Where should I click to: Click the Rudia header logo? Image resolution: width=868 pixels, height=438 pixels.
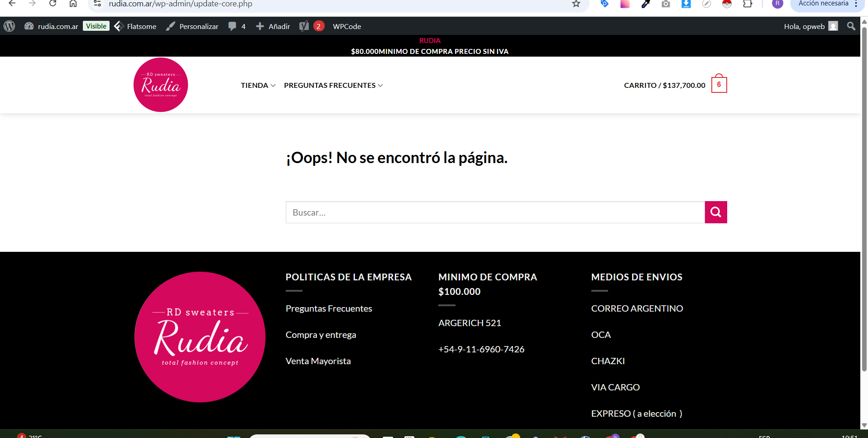161,85
